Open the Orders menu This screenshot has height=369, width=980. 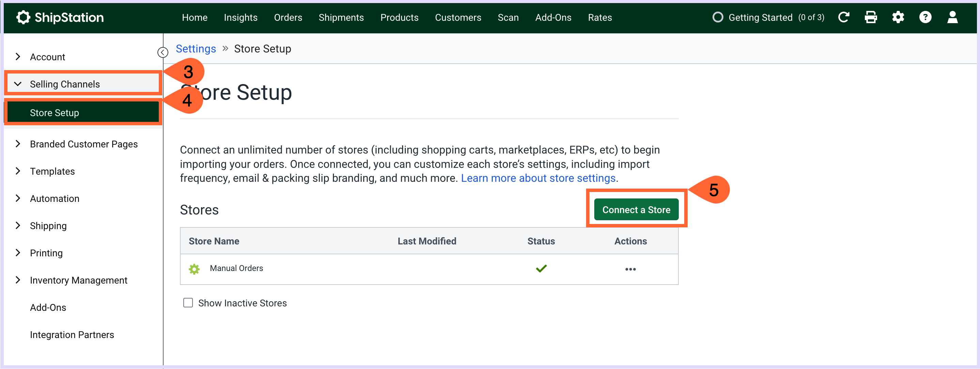pyautogui.click(x=288, y=17)
